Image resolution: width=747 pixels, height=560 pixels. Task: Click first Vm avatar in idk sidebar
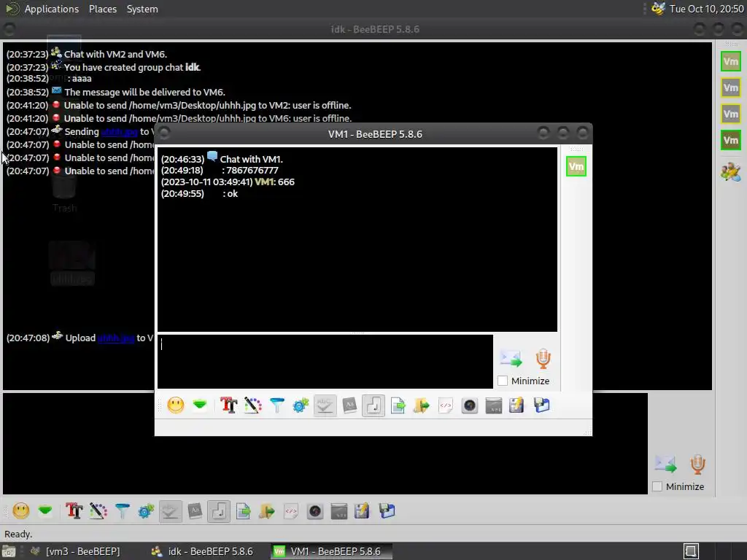coord(731,61)
